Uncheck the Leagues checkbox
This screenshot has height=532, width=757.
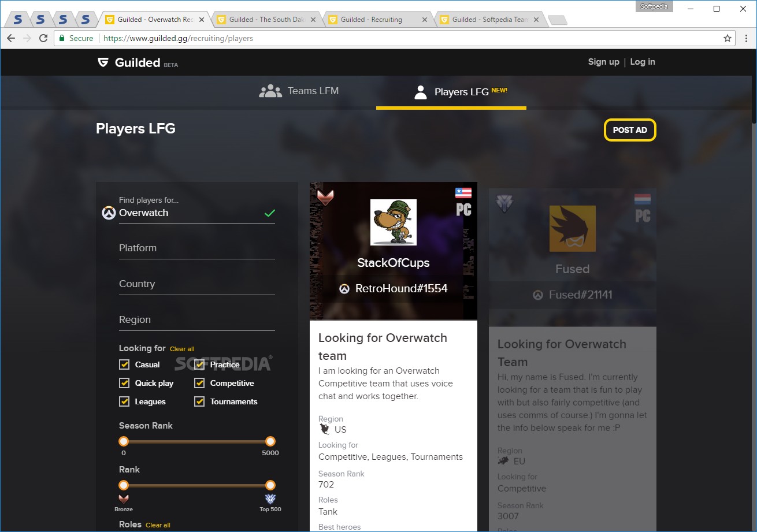coord(124,401)
